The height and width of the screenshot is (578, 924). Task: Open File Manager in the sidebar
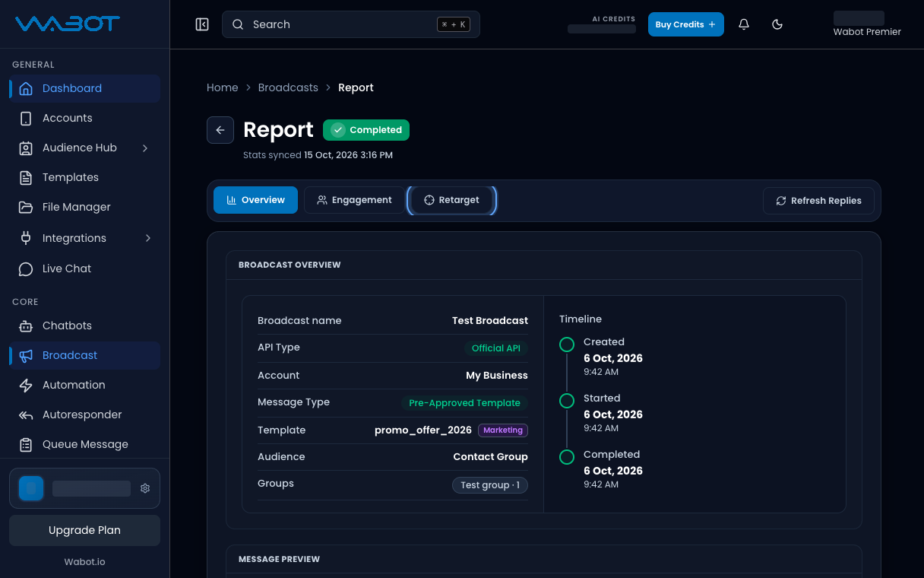coord(84,207)
